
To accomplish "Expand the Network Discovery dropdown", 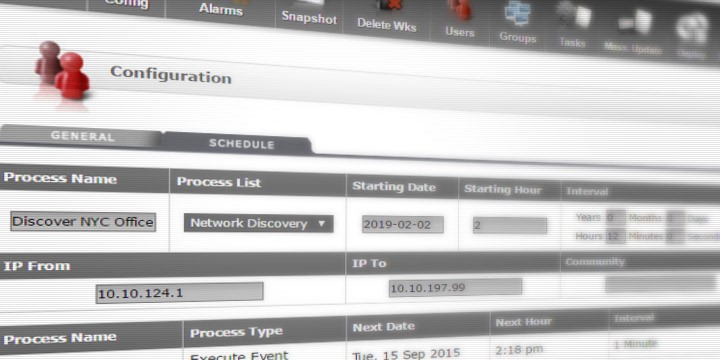I will (x=259, y=224).
